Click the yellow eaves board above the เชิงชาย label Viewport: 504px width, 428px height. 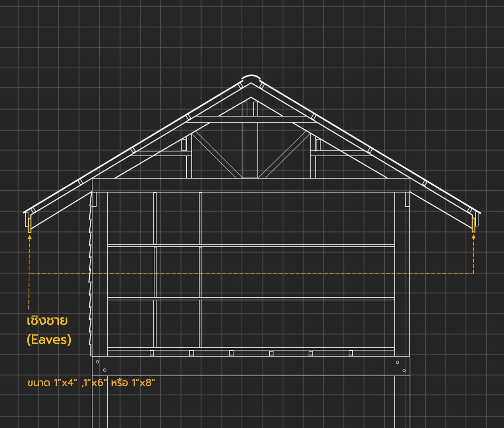coord(29,225)
